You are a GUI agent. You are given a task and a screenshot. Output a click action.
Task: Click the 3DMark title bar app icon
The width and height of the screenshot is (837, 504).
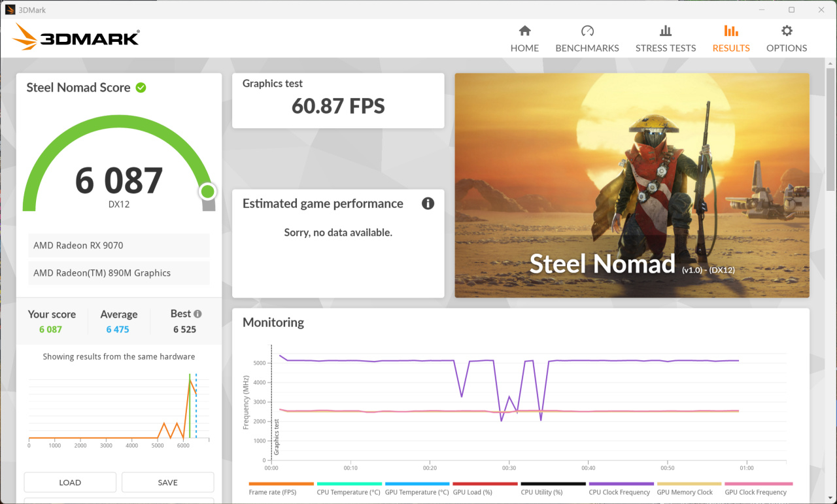[10, 10]
